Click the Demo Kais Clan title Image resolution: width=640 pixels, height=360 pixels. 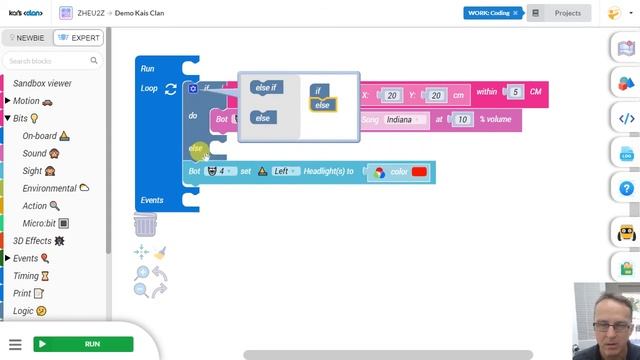139,13
